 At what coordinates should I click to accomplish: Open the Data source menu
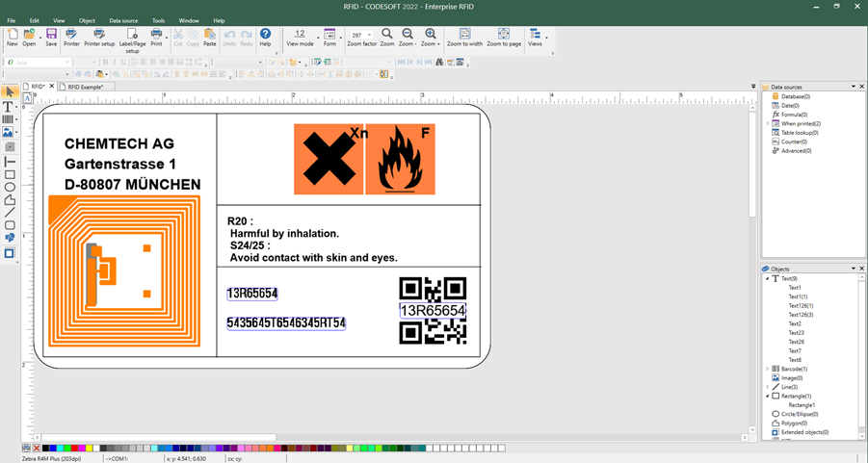(x=123, y=20)
